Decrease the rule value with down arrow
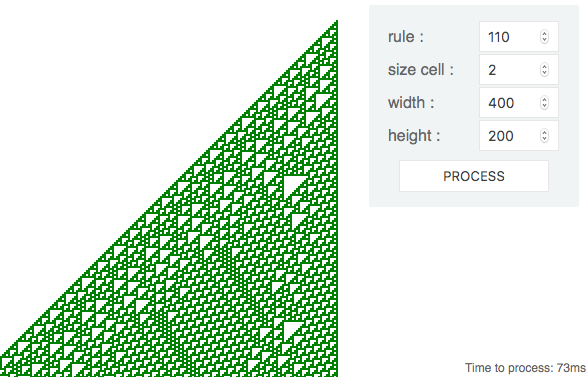 tap(544, 40)
